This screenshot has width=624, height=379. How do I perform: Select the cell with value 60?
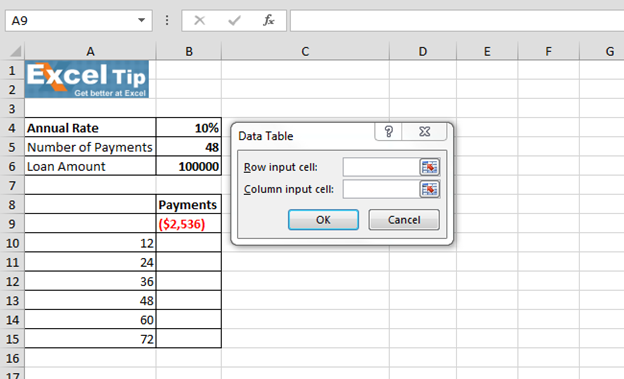(90, 320)
